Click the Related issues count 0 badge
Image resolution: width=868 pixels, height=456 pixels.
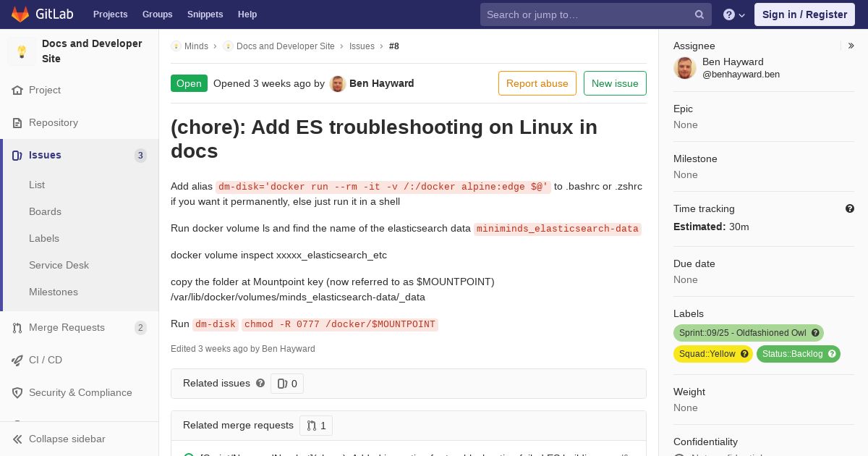287,384
